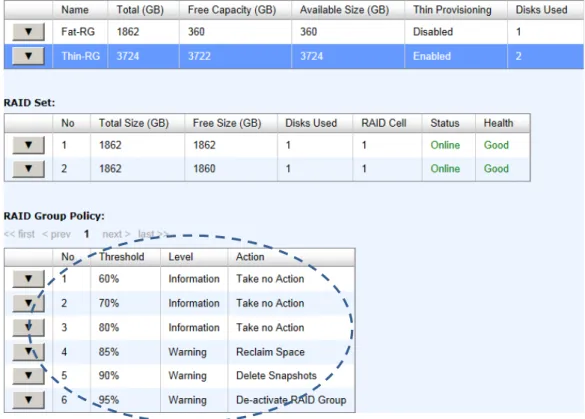The height and width of the screenshot is (419, 585).
Task: Go to the 'next >' pagination link
Action: (x=116, y=234)
